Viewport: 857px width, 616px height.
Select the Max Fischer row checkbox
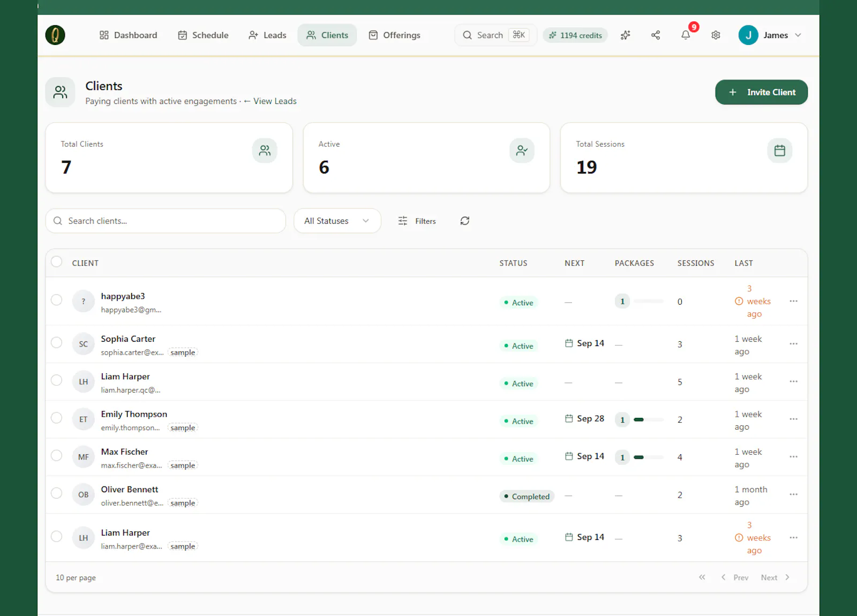(56, 456)
